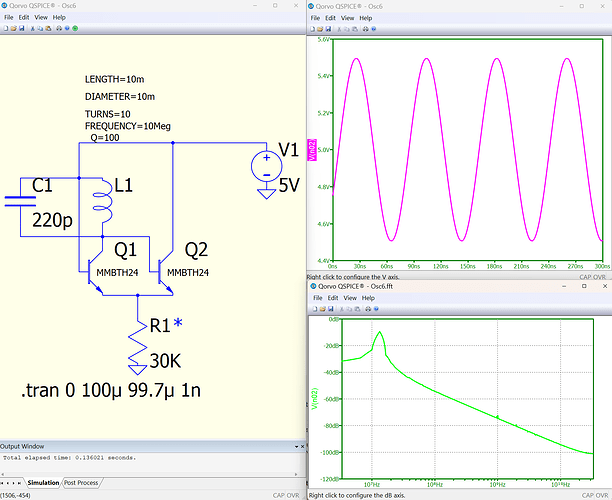This screenshot has width=612, height=500.
Task: Click the New document icon in the schematic toolbar
Action: coord(6,29)
